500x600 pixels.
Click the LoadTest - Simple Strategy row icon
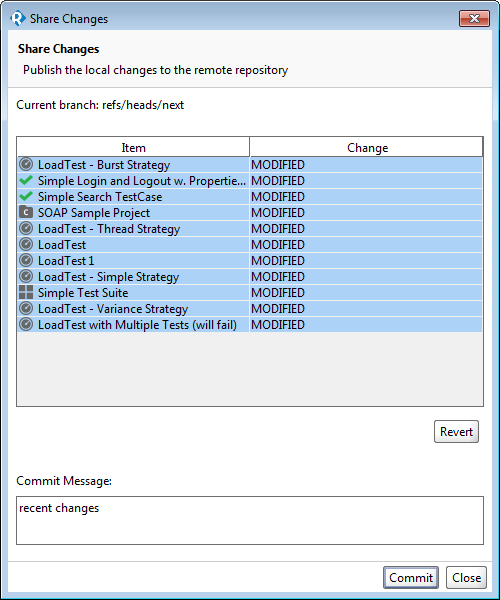pos(26,276)
